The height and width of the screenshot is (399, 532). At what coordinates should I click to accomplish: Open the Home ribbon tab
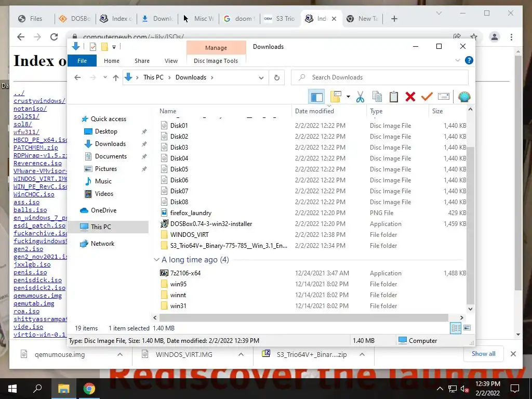(112, 61)
